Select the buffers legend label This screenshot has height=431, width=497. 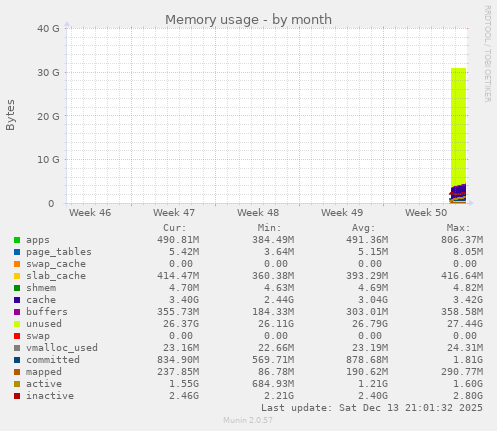[47, 312]
